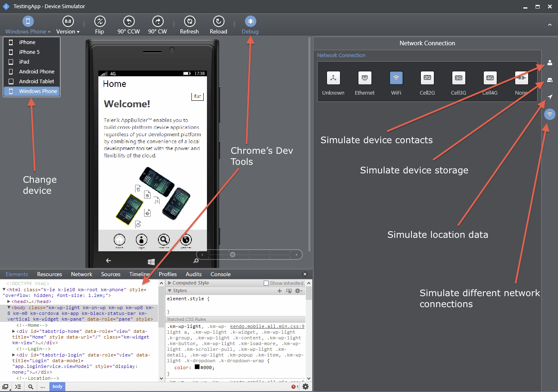Switch to the Resources tab

pos(49,274)
